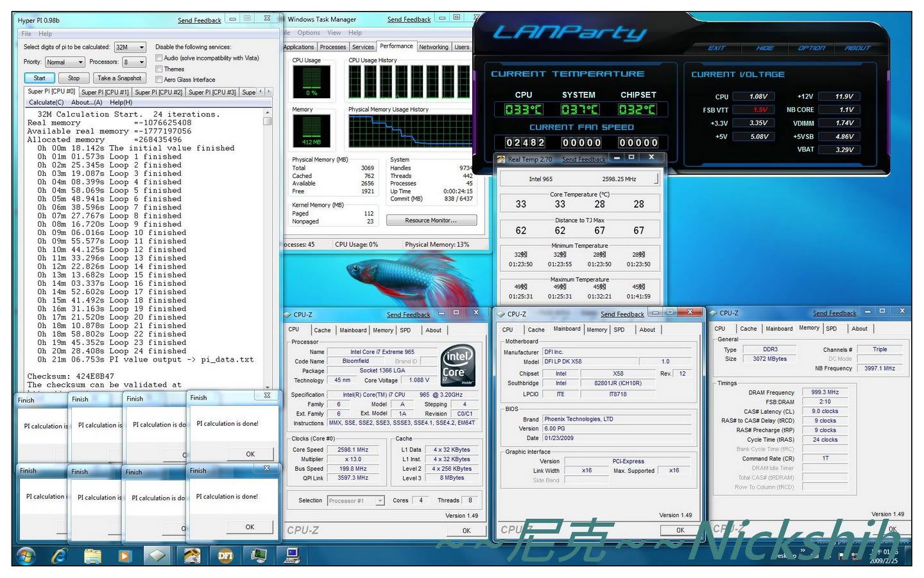Switch to Super PI [CPU #1] tab

(105, 92)
